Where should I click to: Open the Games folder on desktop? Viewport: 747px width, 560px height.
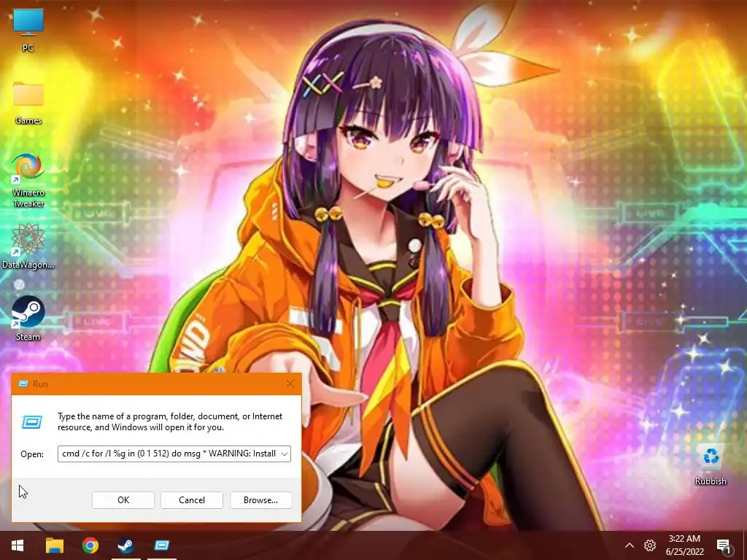pyautogui.click(x=28, y=103)
